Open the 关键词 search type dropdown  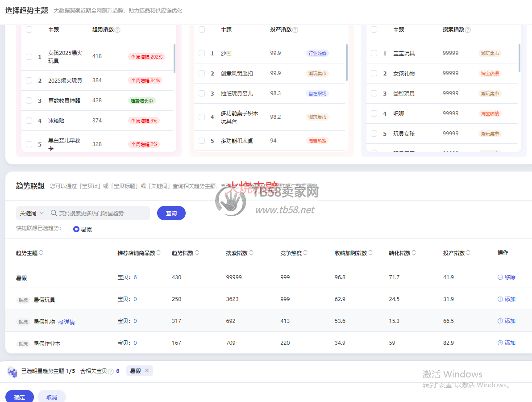[x=31, y=214]
